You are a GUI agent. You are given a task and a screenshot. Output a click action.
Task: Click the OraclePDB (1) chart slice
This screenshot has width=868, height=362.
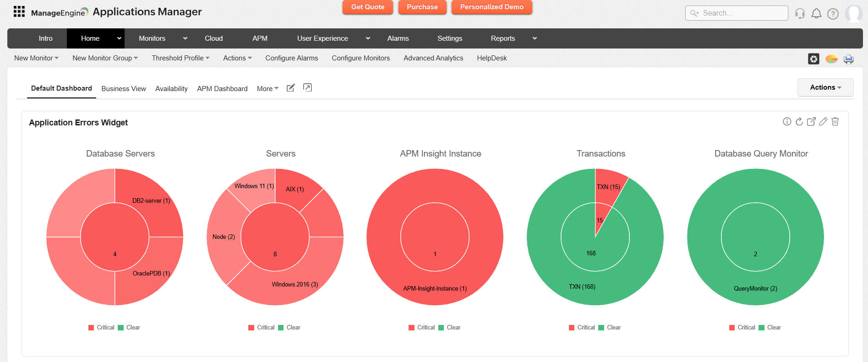tap(151, 273)
